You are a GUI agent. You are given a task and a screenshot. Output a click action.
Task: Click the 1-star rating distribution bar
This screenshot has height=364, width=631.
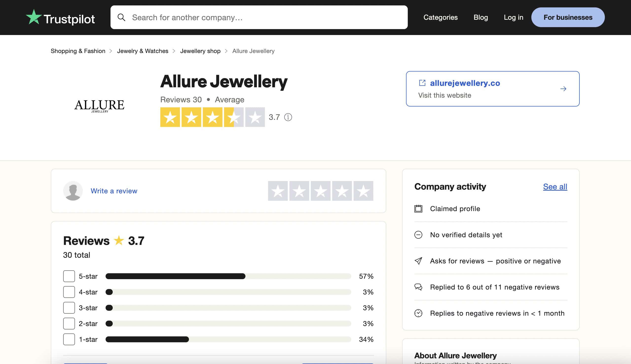pyautogui.click(x=228, y=339)
